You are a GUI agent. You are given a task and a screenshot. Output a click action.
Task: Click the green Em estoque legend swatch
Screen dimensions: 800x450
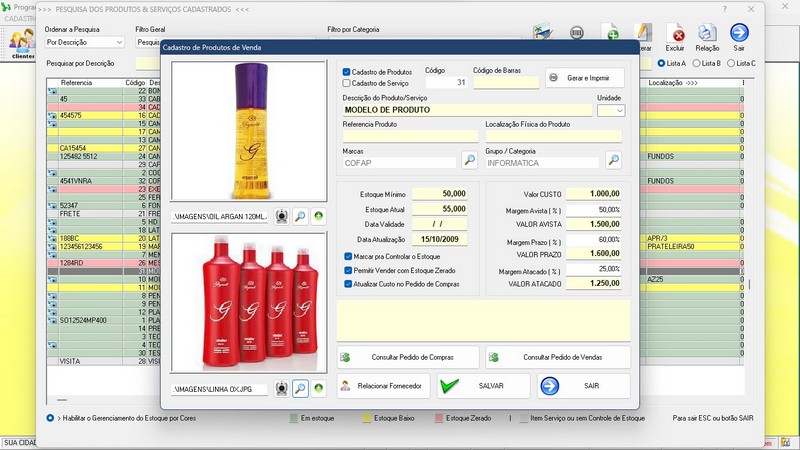[294, 418]
